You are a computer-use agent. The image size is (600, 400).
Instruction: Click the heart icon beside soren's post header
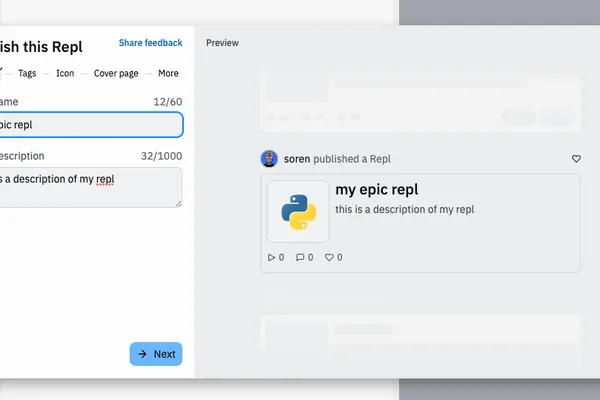[576, 158]
